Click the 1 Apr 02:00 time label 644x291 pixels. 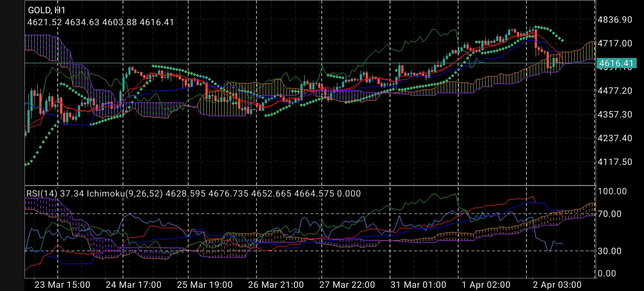tap(486, 285)
